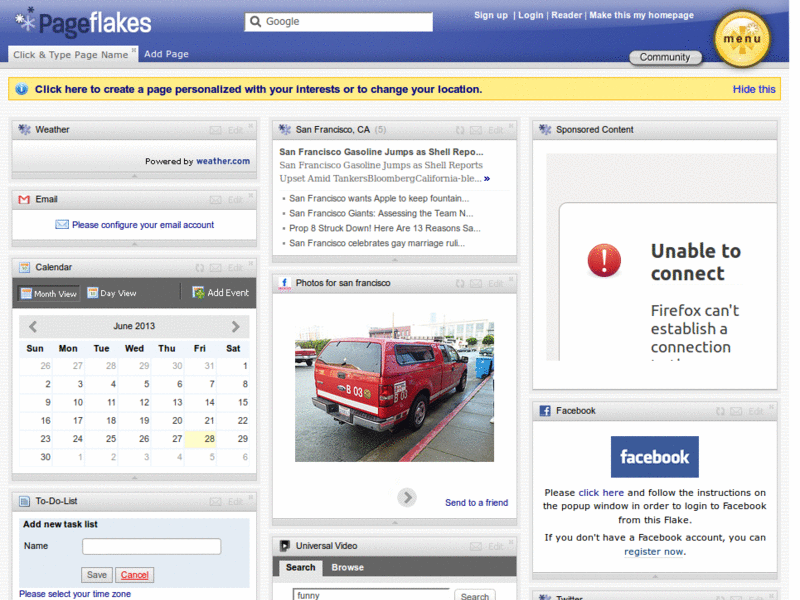This screenshot has width=800, height=600.
Task: Click the Add Event button in the calendar
Action: pyautogui.click(x=220, y=292)
